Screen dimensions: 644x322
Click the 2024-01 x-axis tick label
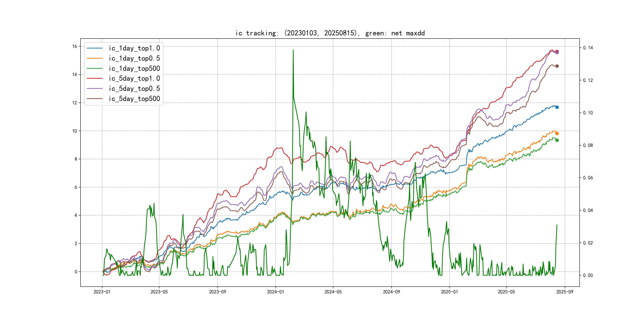point(275,292)
